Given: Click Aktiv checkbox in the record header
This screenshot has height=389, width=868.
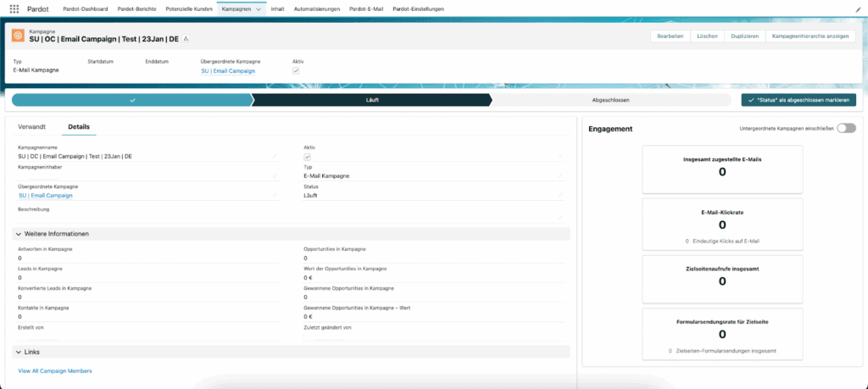Looking at the screenshot, I should (x=296, y=71).
